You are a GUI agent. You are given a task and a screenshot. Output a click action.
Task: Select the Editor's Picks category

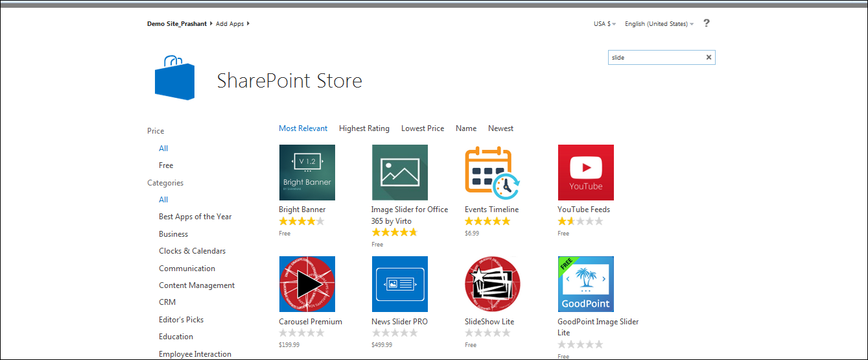(182, 320)
